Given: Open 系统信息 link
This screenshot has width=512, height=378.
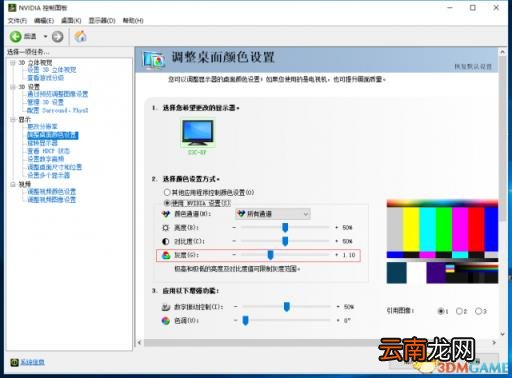Looking at the screenshot, I should (x=32, y=362).
